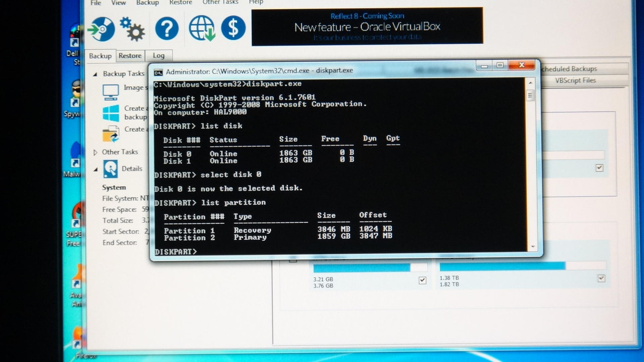Viewport: 644px width, 362px height.
Task: Click 'Disk 1' row in list disk output
Action: [259, 160]
